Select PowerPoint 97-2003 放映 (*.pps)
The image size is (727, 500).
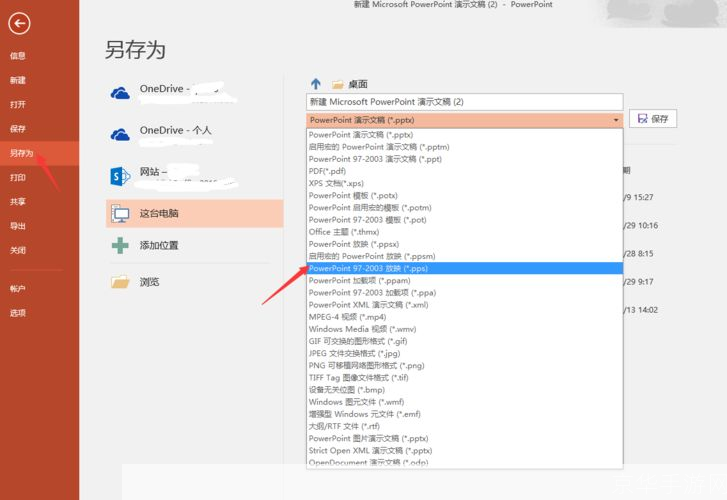465,269
